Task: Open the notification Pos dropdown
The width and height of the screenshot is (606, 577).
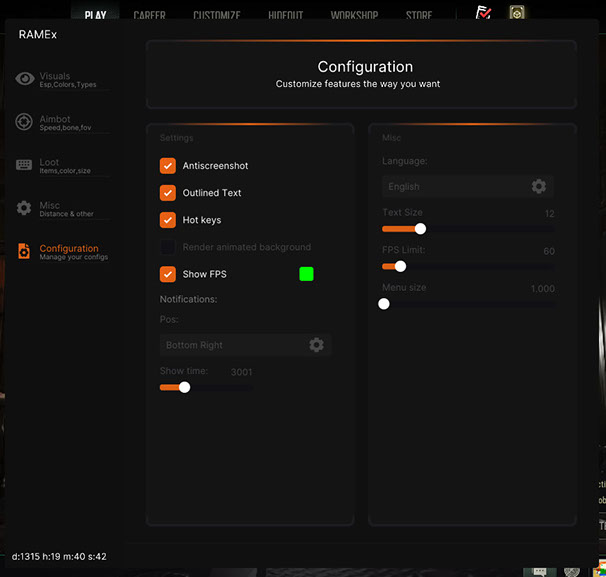Action: pyautogui.click(x=237, y=345)
